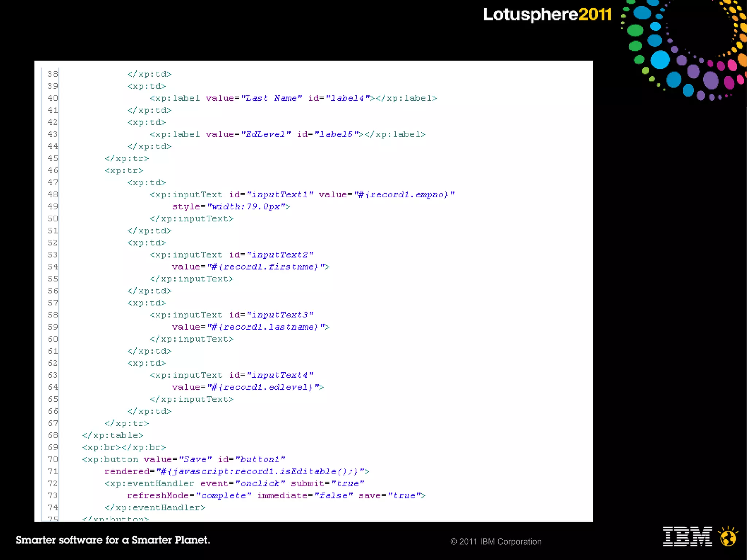Click the Smarter software for a Smarter Planet tagline

tap(113, 540)
